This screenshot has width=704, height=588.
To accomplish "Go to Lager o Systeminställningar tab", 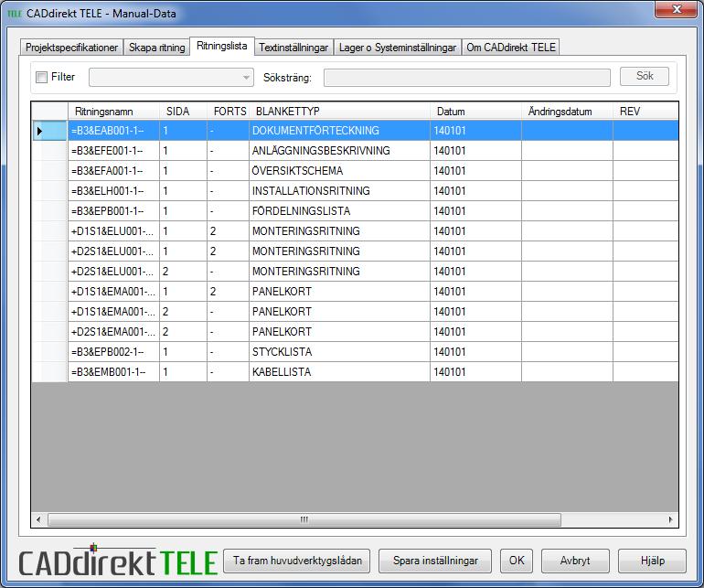I will point(398,48).
